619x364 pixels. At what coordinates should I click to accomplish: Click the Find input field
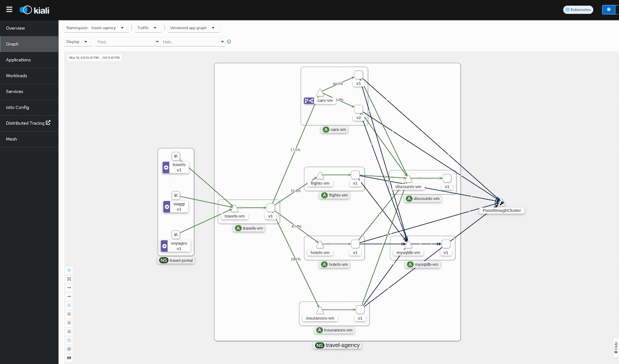(x=125, y=42)
